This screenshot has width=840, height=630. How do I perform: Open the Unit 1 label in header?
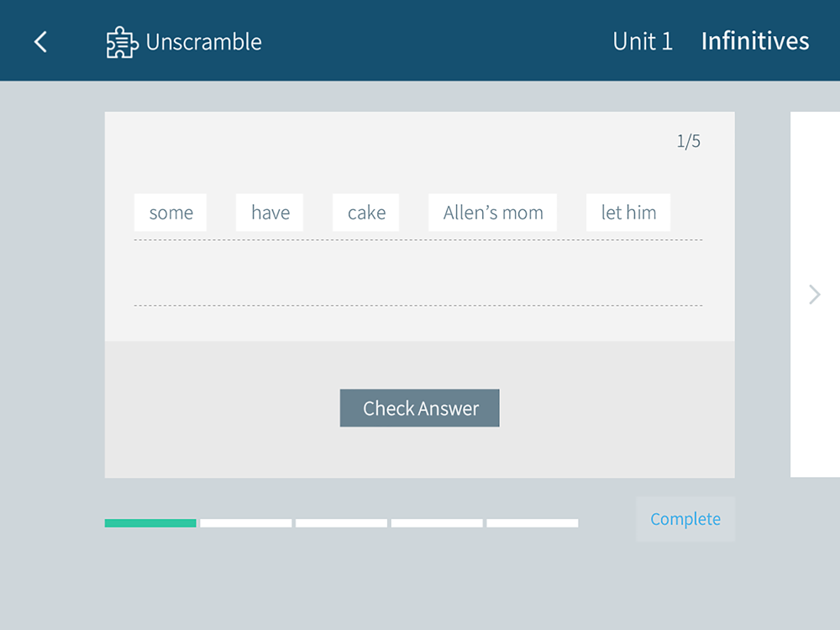(x=643, y=41)
